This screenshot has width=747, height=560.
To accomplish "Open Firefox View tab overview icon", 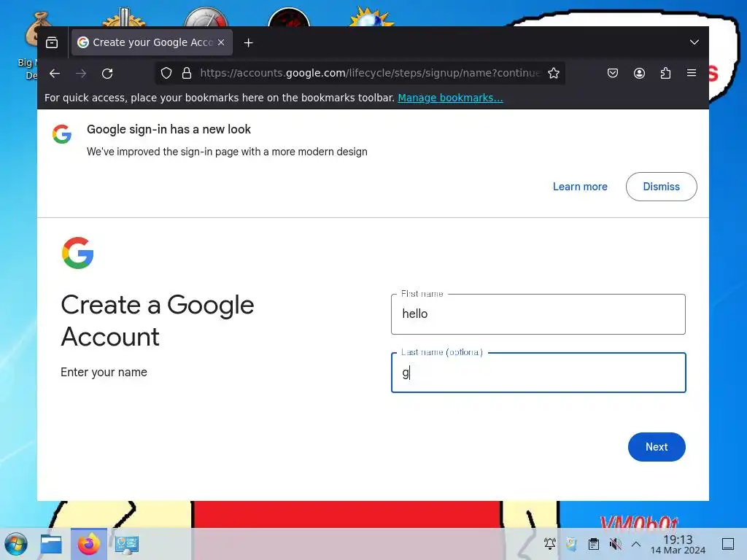I will coord(52,43).
